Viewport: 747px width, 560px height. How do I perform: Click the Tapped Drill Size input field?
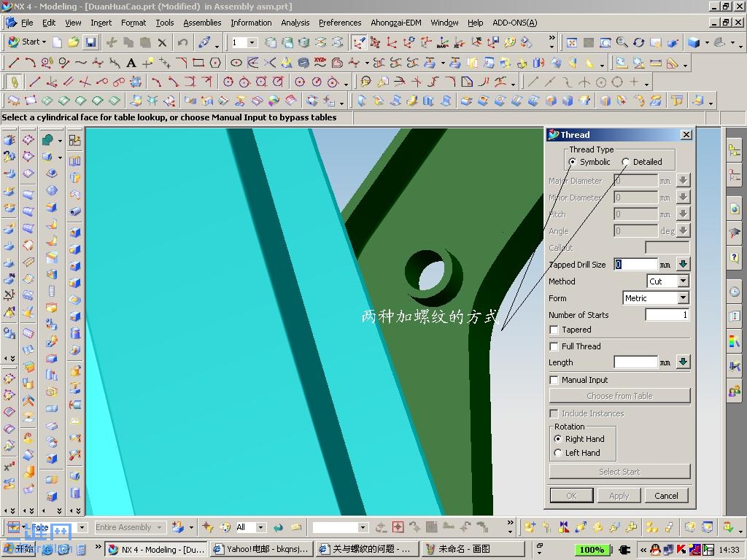pyautogui.click(x=635, y=264)
